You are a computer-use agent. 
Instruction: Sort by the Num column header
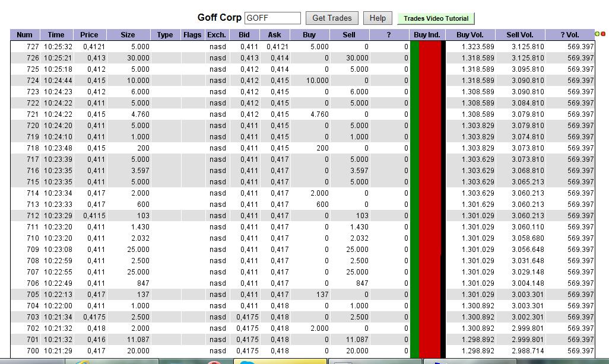[x=25, y=34]
